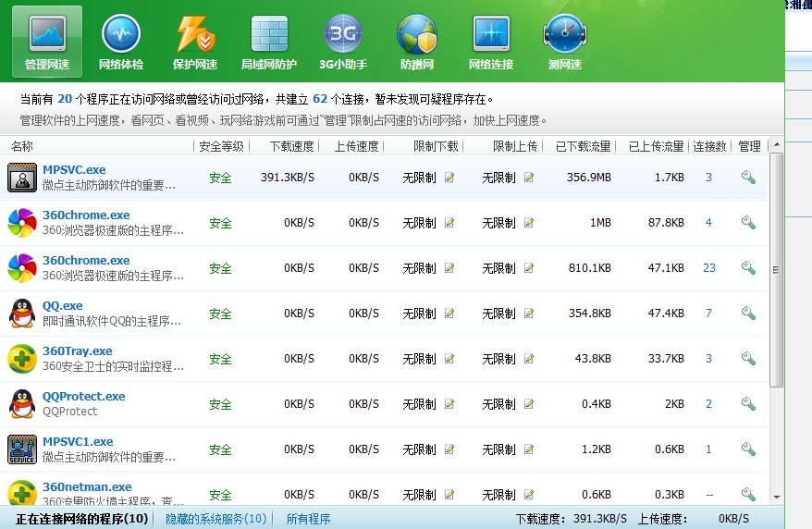
Task: Select the 33.7KB uploaded traffic value
Action: tap(666, 359)
